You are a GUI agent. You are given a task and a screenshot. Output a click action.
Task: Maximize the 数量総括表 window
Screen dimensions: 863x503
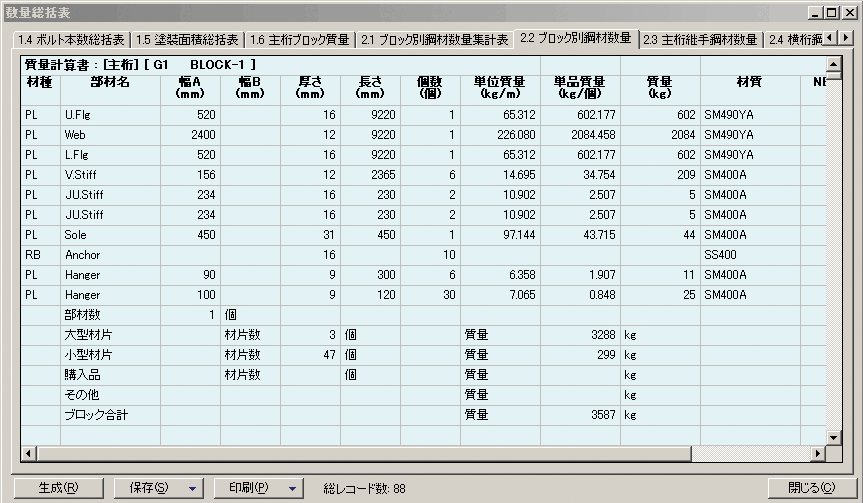(x=832, y=13)
